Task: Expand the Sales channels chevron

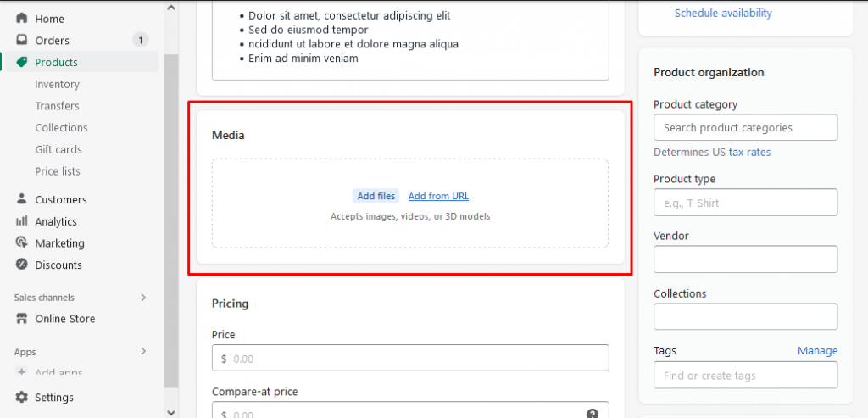Action: point(143,298)
